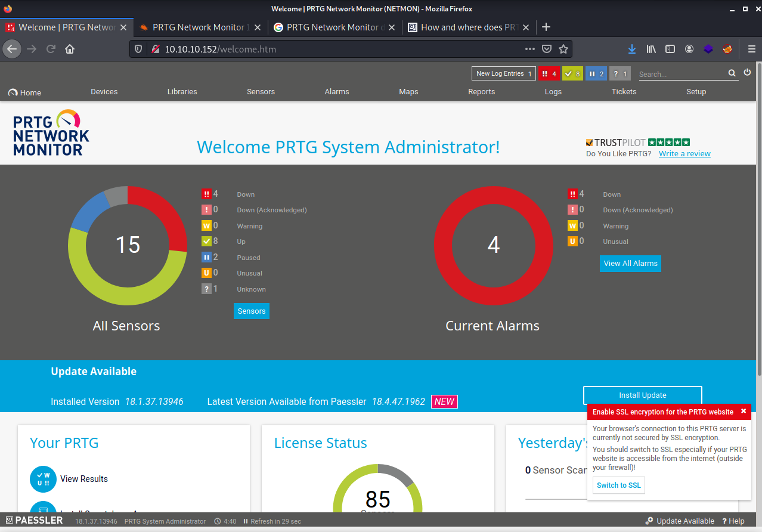Close the SSL encryption notification
Image resolution: width=762 pixels, height=532 pixels.
point(744,411)
